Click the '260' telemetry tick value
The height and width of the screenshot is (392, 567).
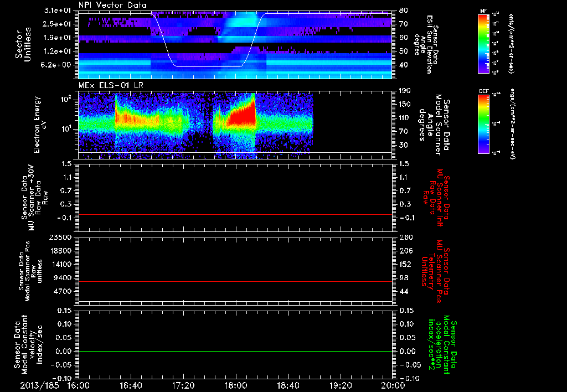405,237
